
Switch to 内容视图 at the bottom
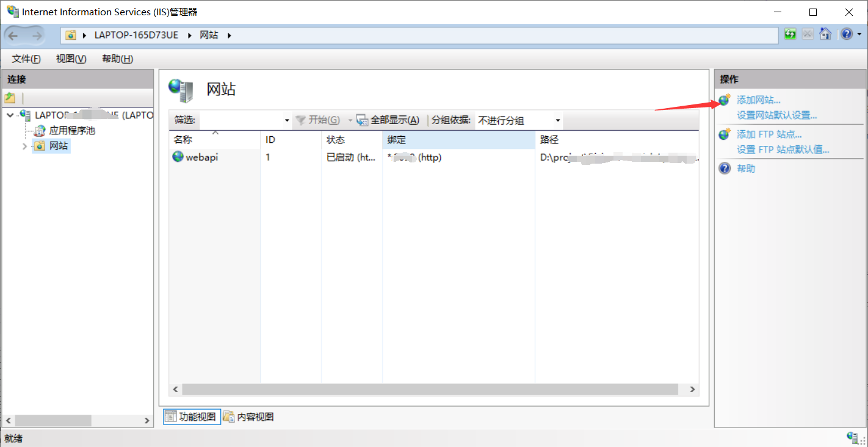[248, 416]
